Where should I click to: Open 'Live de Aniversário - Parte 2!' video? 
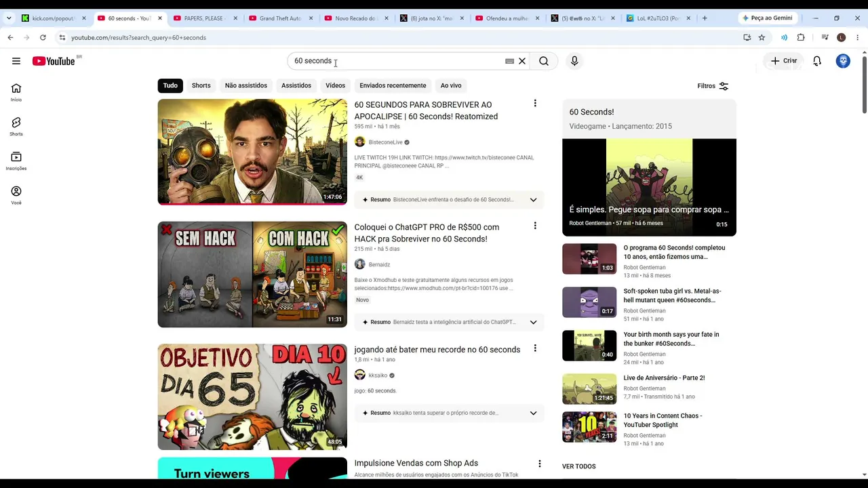pos(664,378)
